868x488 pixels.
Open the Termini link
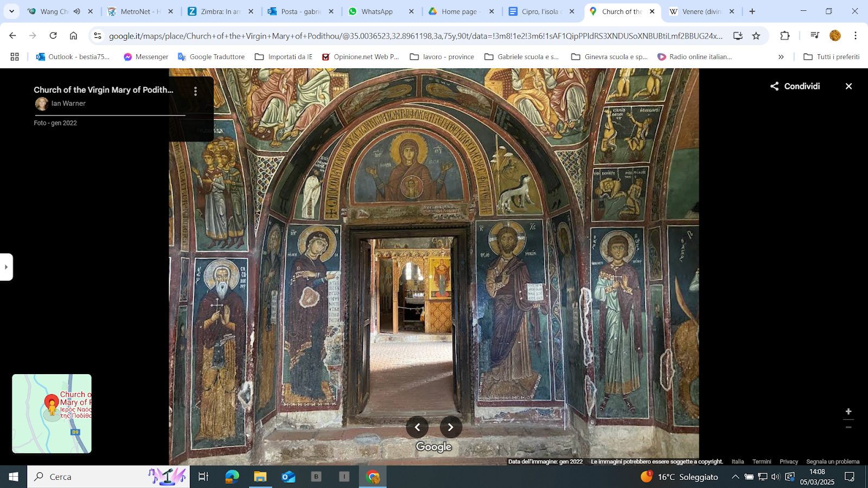pos(762,461)
